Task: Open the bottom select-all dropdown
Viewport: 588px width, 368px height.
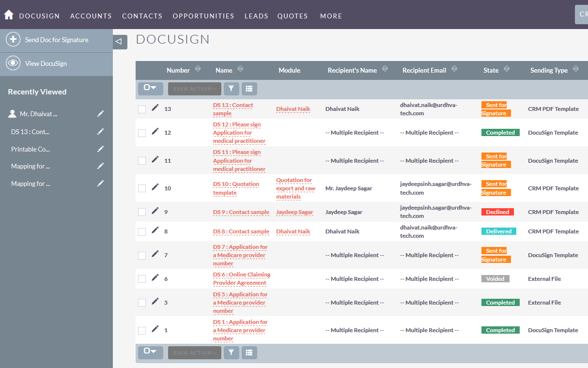Action: [151, 353]
